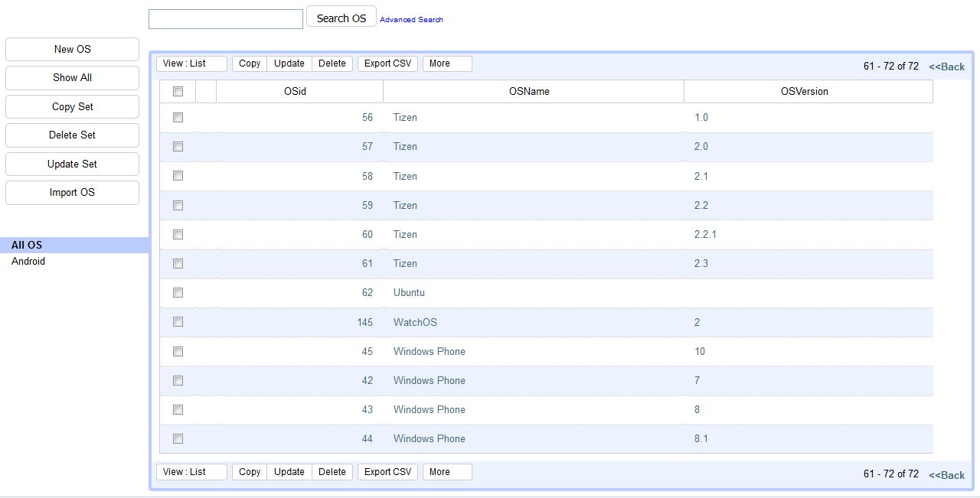Click "Tizen" in the OSid 57 row
Screen dimensions: 980x498
(405, 146)
